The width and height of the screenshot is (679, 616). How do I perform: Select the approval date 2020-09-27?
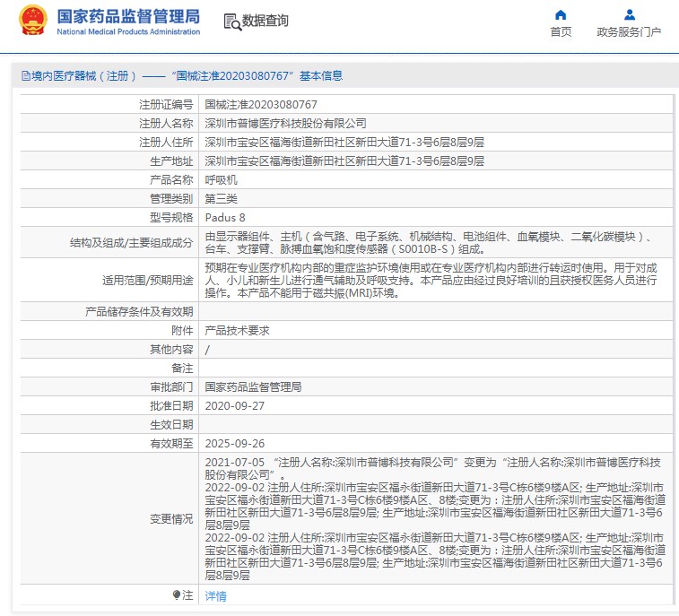coord(235,405)
